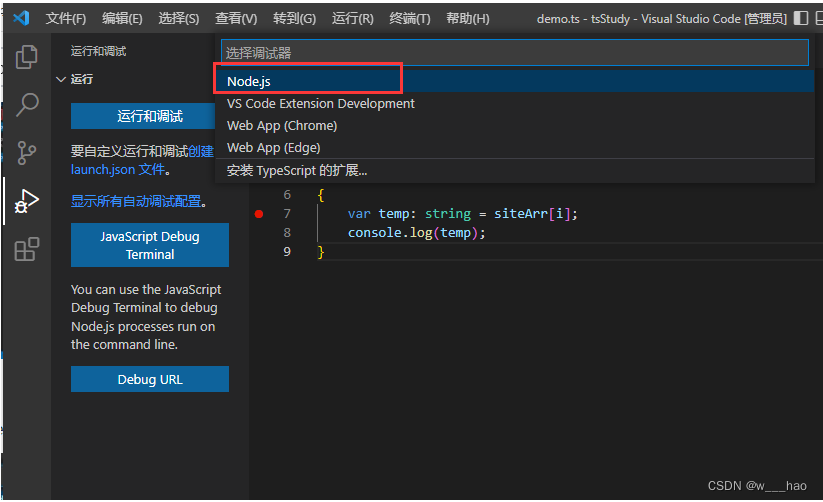Viewport: 823px width, 502px height.
Task: Select 安装 TypeScript 的扩展... option
Action: click(x=514, y=171)
